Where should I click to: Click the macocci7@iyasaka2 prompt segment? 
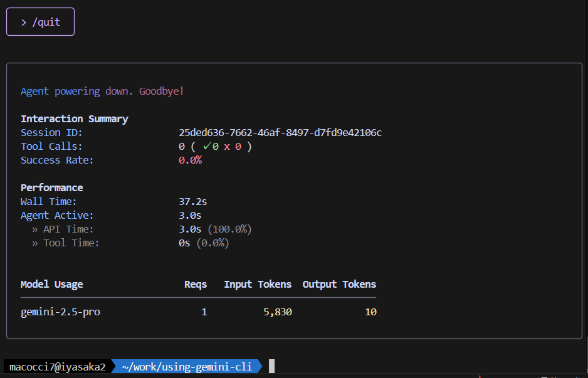[57, 367]
